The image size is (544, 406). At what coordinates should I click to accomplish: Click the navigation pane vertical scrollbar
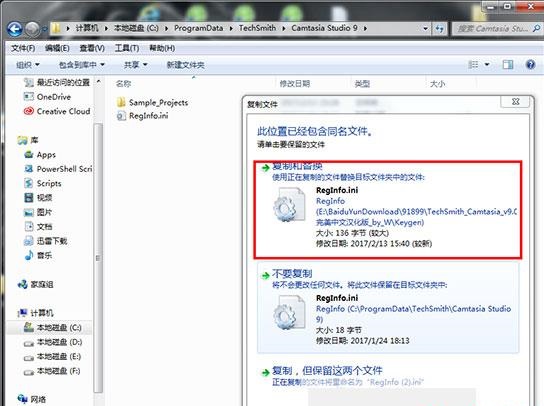98,257
